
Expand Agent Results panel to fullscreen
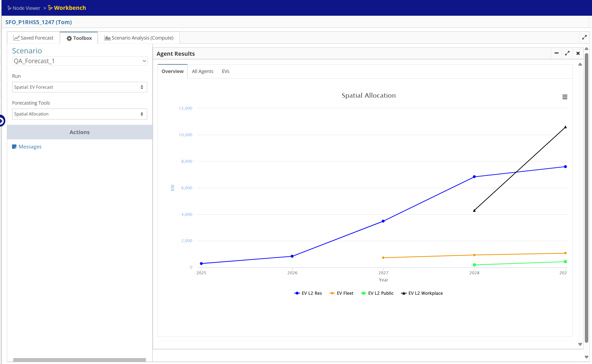pyautogui.click(x=567, y=53)
